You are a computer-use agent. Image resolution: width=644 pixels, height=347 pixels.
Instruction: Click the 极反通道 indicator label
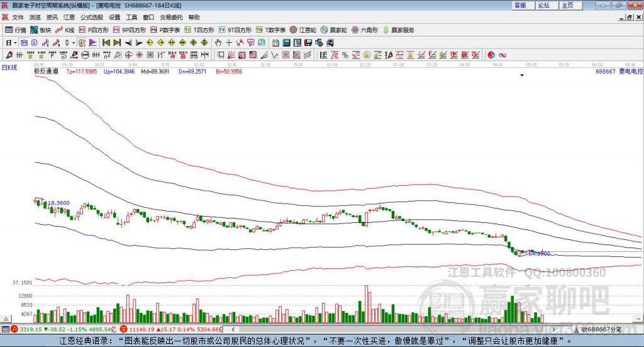[46, 72]
